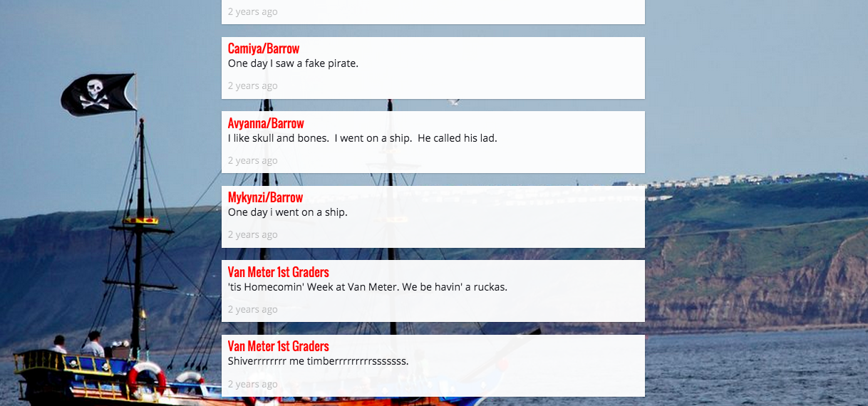The width and height of the screenshot is (868, 406).
Task: Click the Homecomin' Week at Van Meter post text
Action: click(x=368, y=287)
